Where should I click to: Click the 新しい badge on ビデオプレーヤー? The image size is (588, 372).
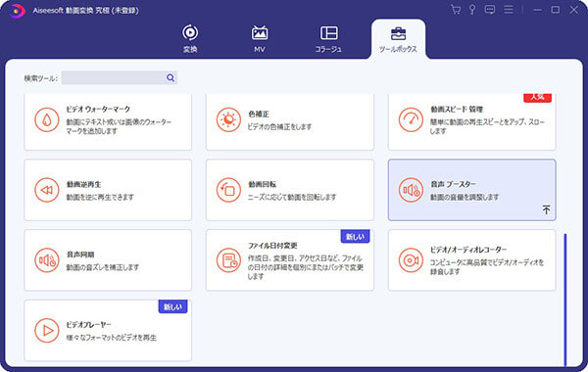(172, 306)
